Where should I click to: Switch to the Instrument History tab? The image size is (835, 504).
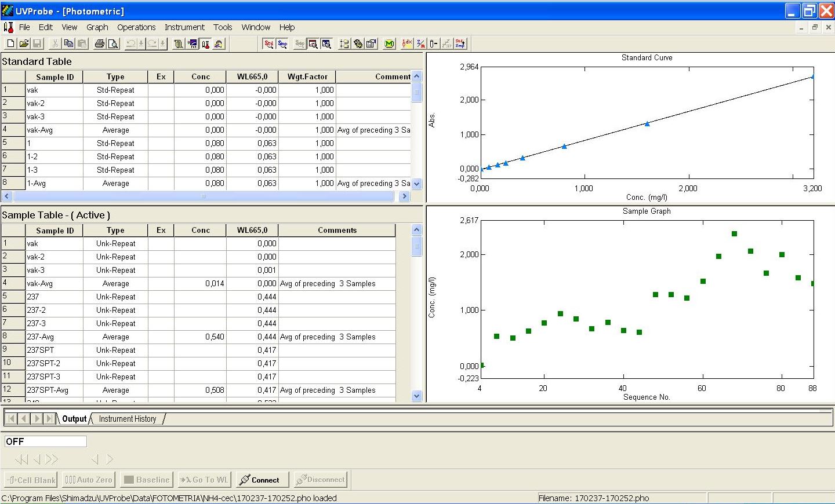point(127,419)
